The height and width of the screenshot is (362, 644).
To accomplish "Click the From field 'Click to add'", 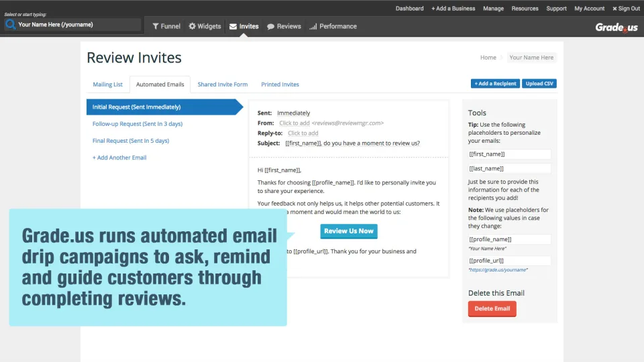I will point(294,123).
